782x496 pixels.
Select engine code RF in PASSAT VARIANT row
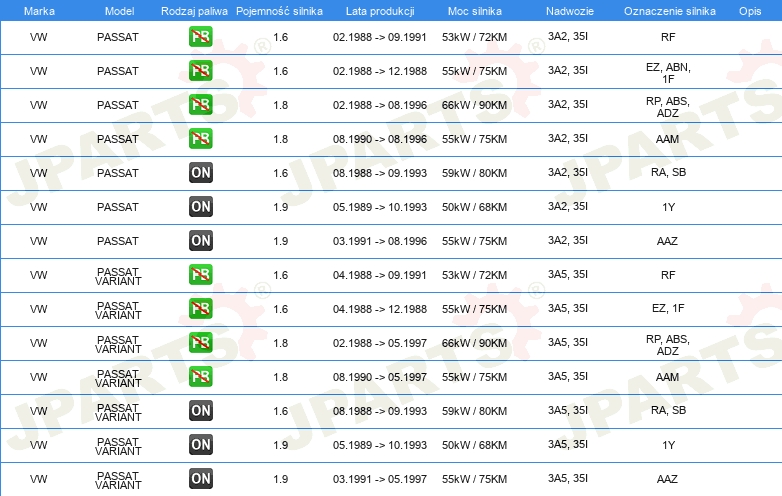click(668, 275)
